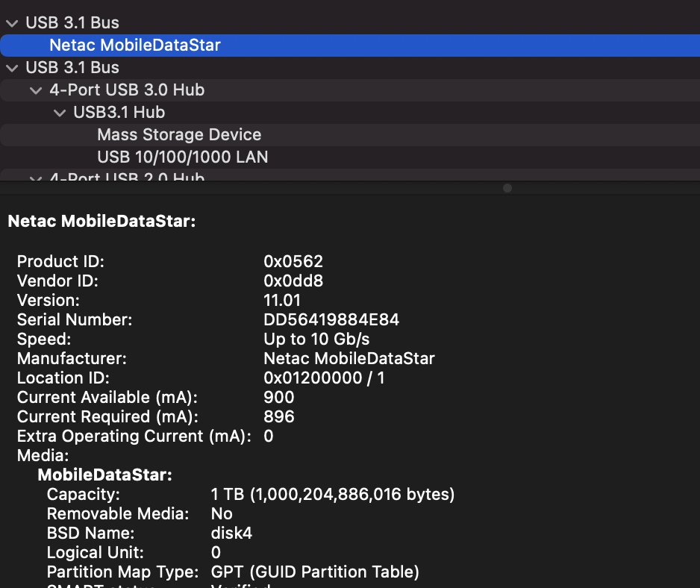This screenshot has height=588, width=700.
Task: Click Manufacturer value Netac MobileDataStar
Action: click(349, 358)
